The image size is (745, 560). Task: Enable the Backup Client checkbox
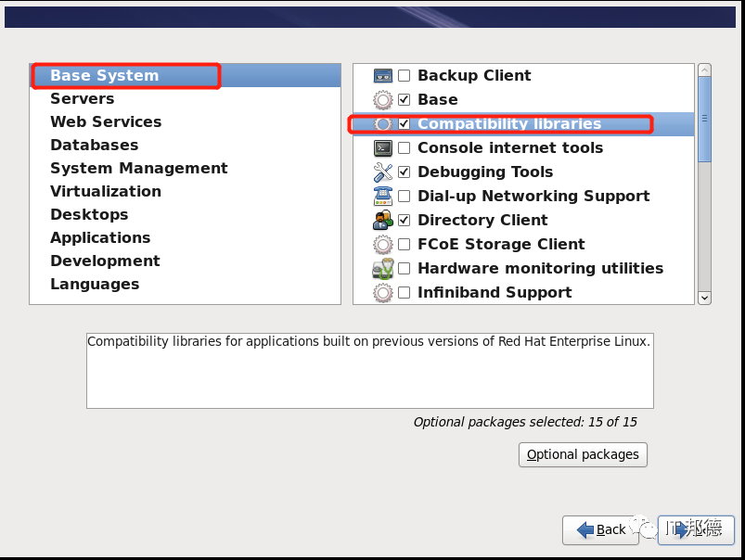(404, 76)
